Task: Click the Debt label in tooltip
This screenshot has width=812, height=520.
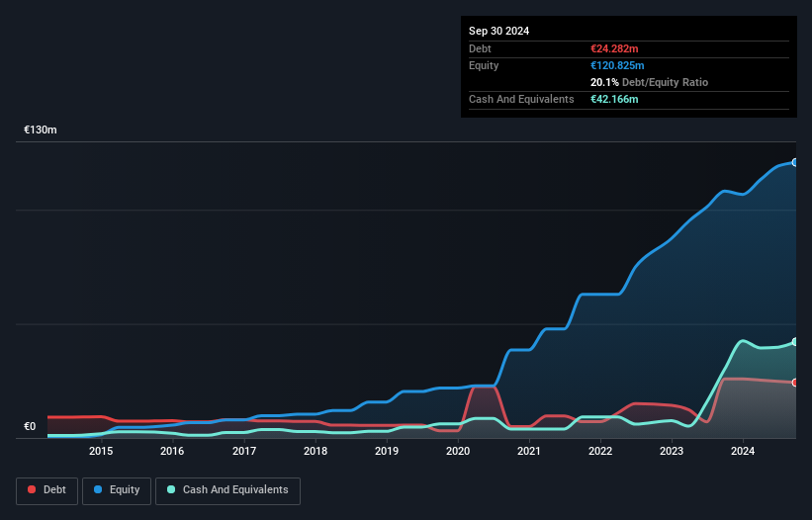Action: point(480,48)
